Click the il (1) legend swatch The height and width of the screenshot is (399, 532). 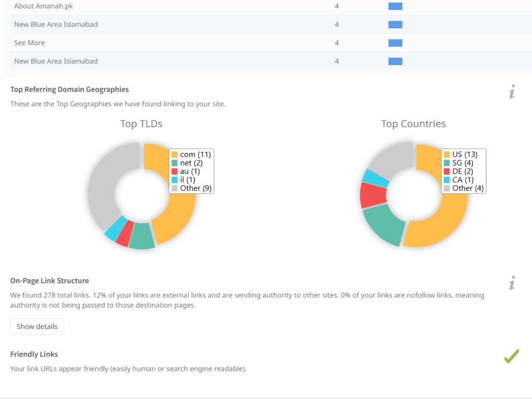point(174,180)
